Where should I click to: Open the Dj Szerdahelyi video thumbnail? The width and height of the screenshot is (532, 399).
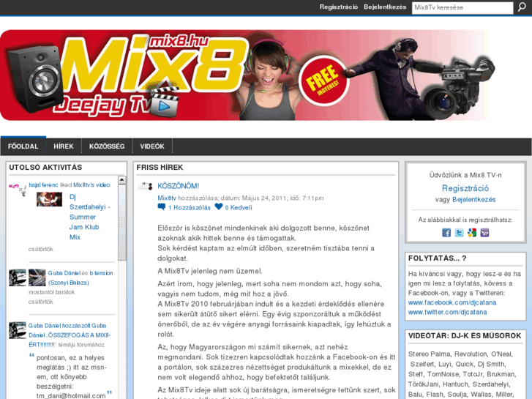pos(50,199)
